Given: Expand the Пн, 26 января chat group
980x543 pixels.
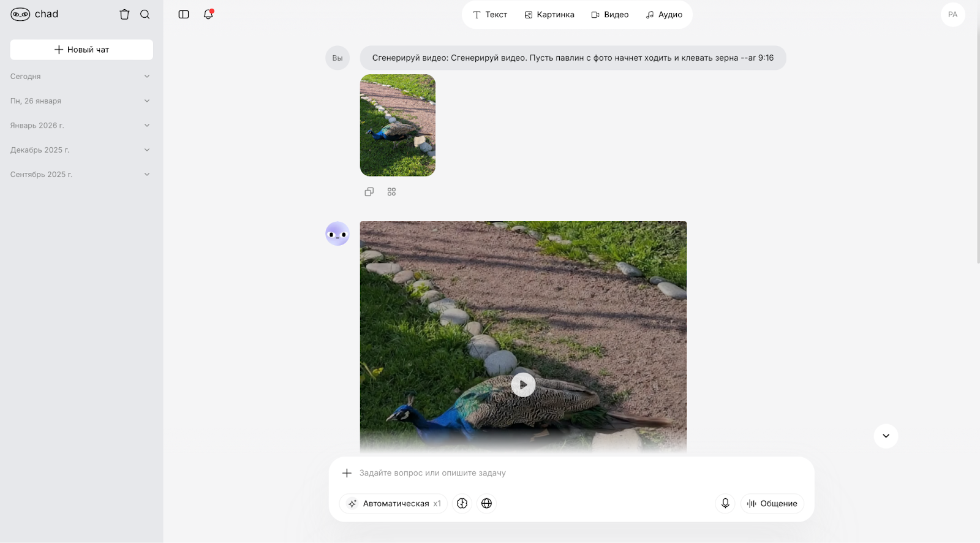Looking at the screenshot, I should (x=81, y=101).
